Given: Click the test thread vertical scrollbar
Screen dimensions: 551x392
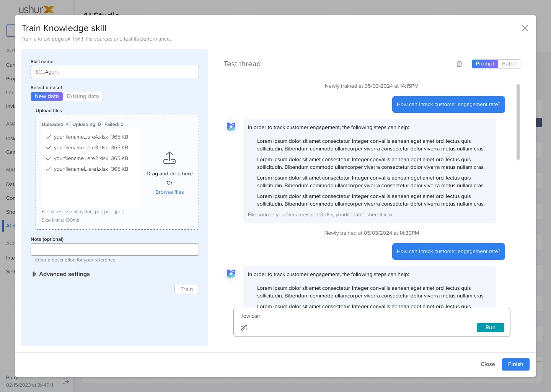Looking at the screenshot, I should tap(518, 122).
